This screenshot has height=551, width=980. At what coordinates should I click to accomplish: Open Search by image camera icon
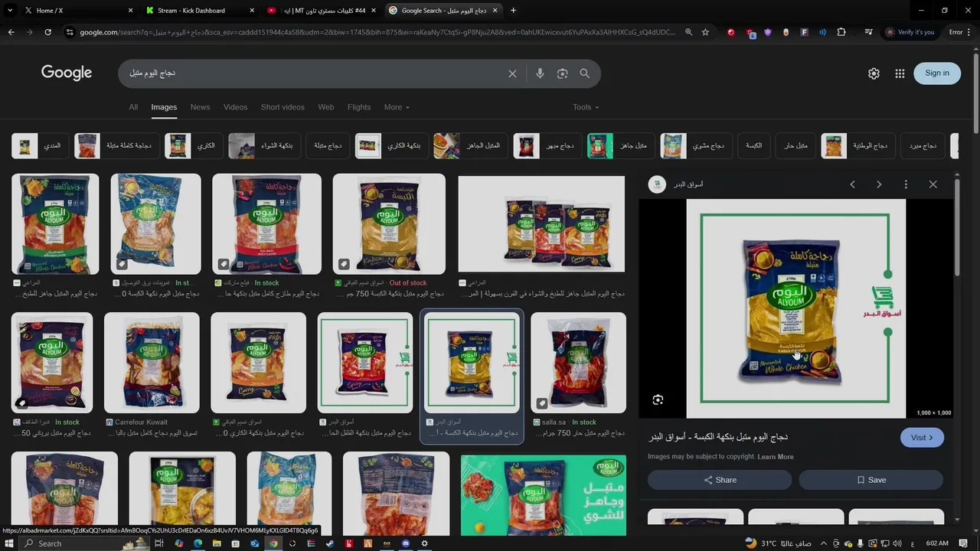[563, 73]
